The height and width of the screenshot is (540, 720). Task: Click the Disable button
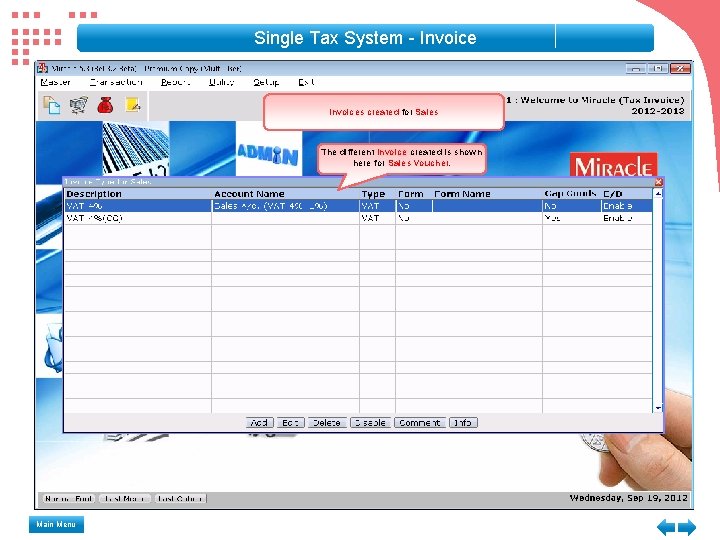371,422
